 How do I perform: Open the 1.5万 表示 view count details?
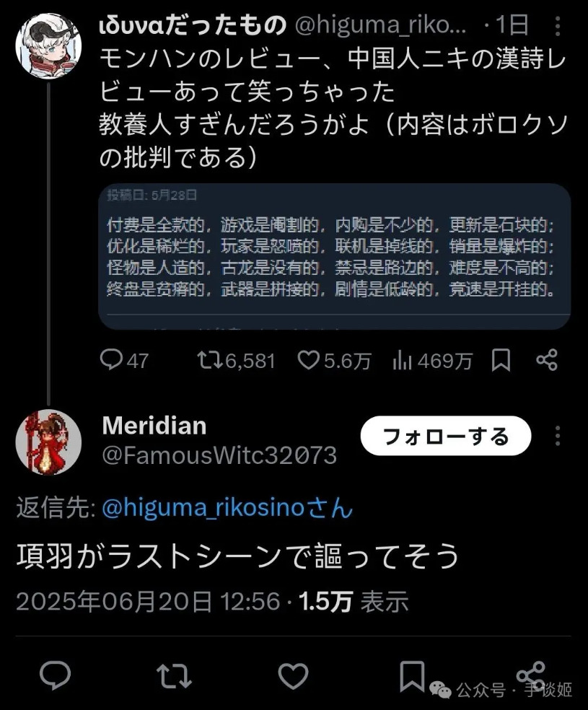354,601
